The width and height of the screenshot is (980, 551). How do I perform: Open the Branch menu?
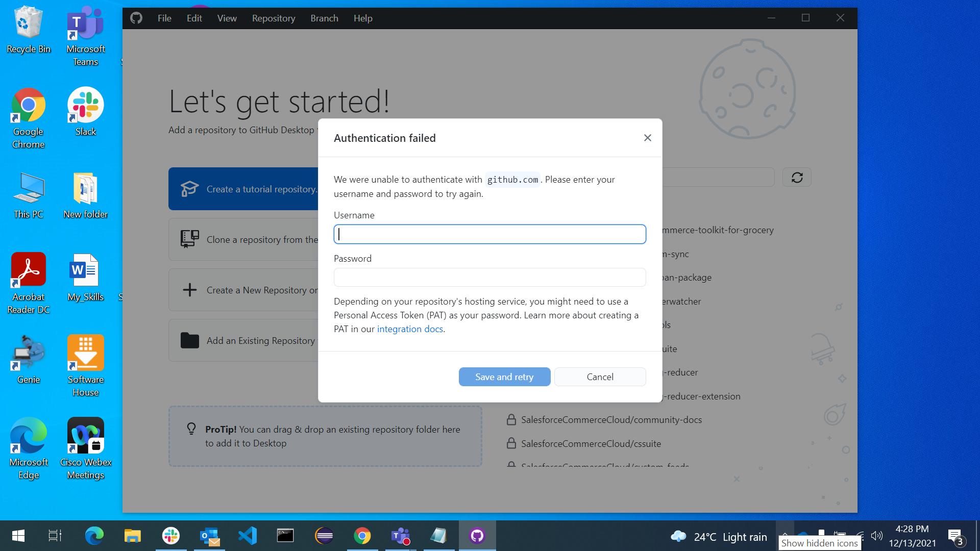coord(324,18)
